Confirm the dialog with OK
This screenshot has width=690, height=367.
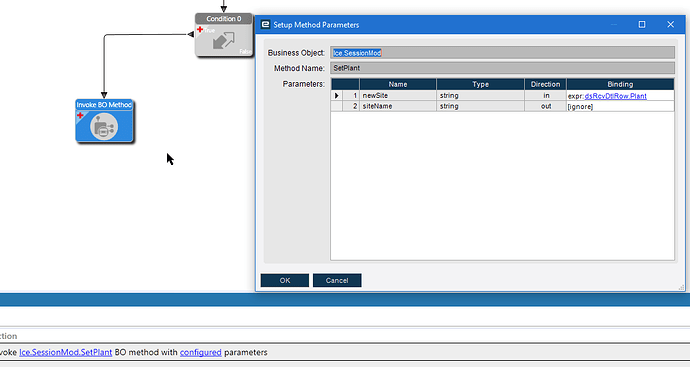285,280
